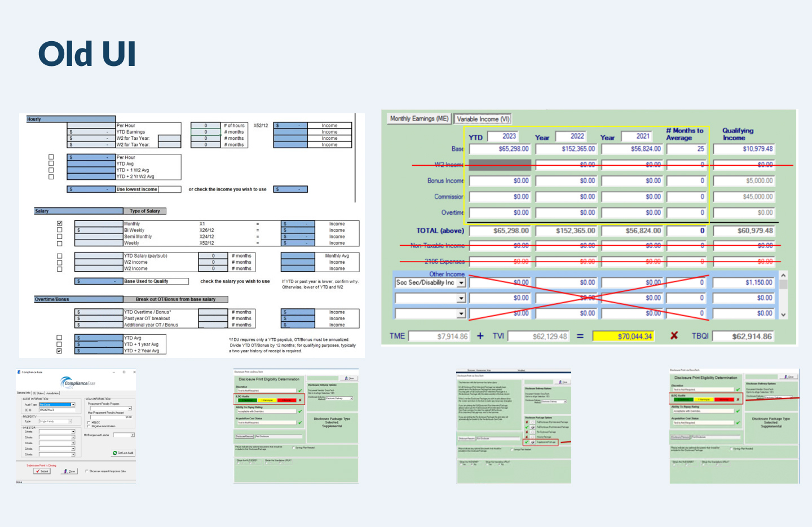The width and height of the screenshot is (812, 527).
Task: Click the Type of Salary button
Action: click(145, 211)
